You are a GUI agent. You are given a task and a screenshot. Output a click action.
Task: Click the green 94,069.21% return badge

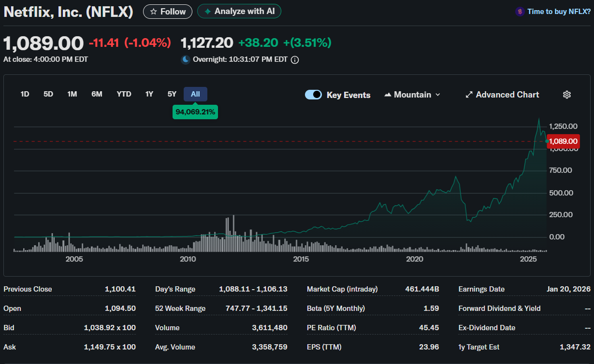pos(195,112)
